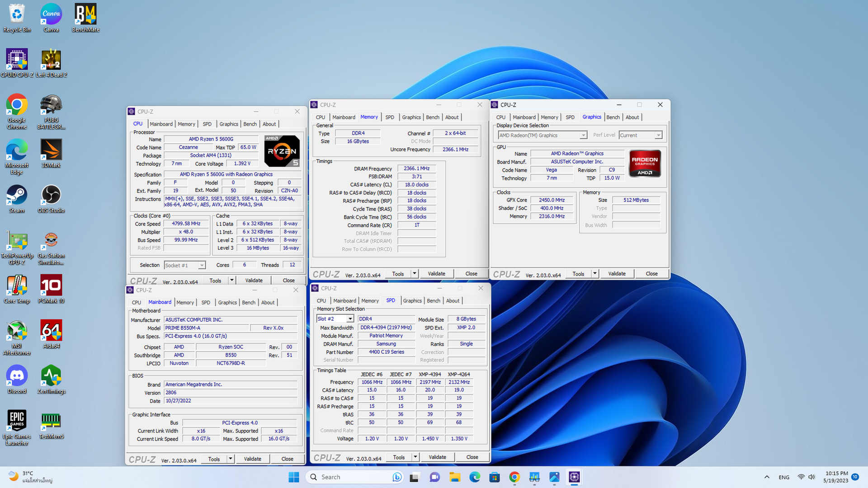Click the Close button in the Graphics window
The width and height of the screenshot is (868, 488).
pos(651,273)
